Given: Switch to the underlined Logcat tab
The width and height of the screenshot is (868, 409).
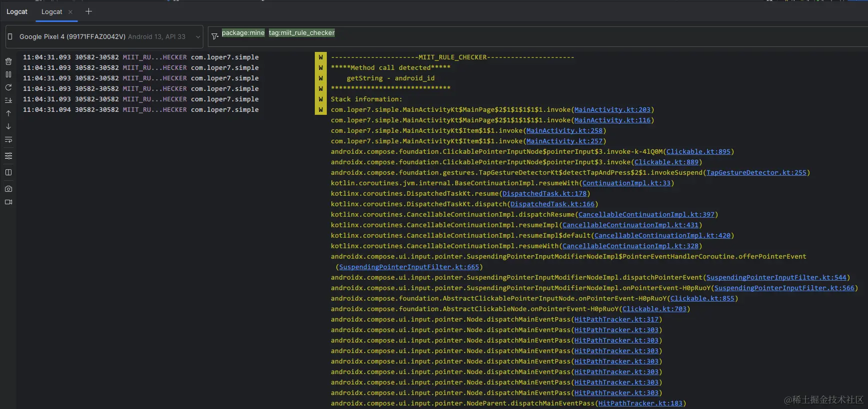Looking at the screenshot, I should pos(52,11).
